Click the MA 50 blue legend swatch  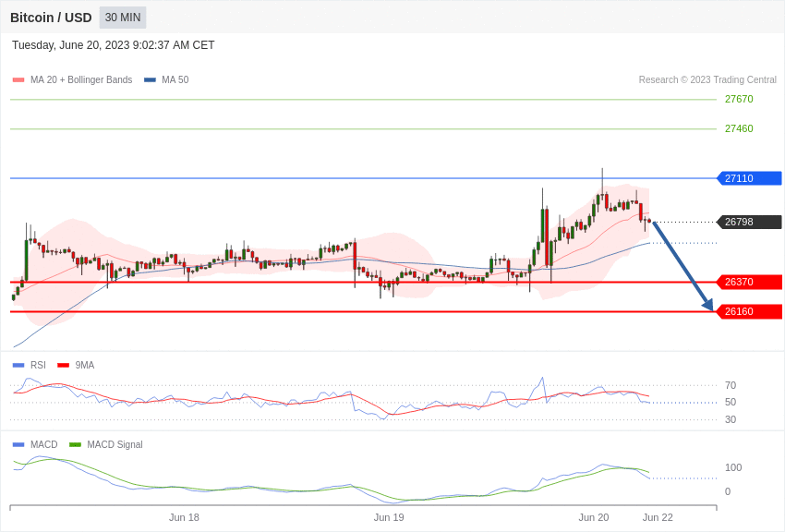tap(150, 79)
